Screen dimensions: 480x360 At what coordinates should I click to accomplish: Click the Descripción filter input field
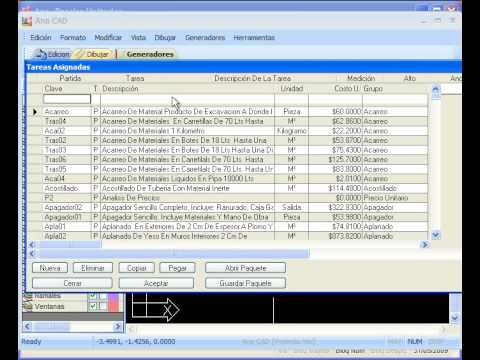click(x=187, y=99)
